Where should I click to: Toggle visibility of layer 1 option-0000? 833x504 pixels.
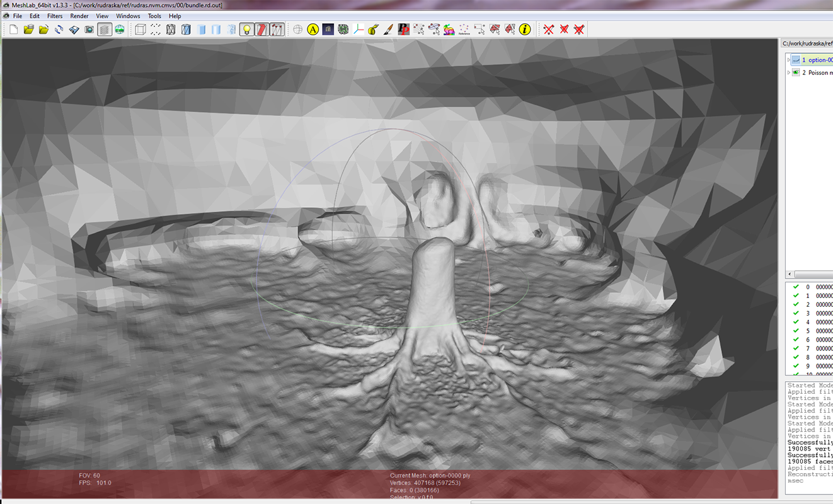click(x=796, y=60)
